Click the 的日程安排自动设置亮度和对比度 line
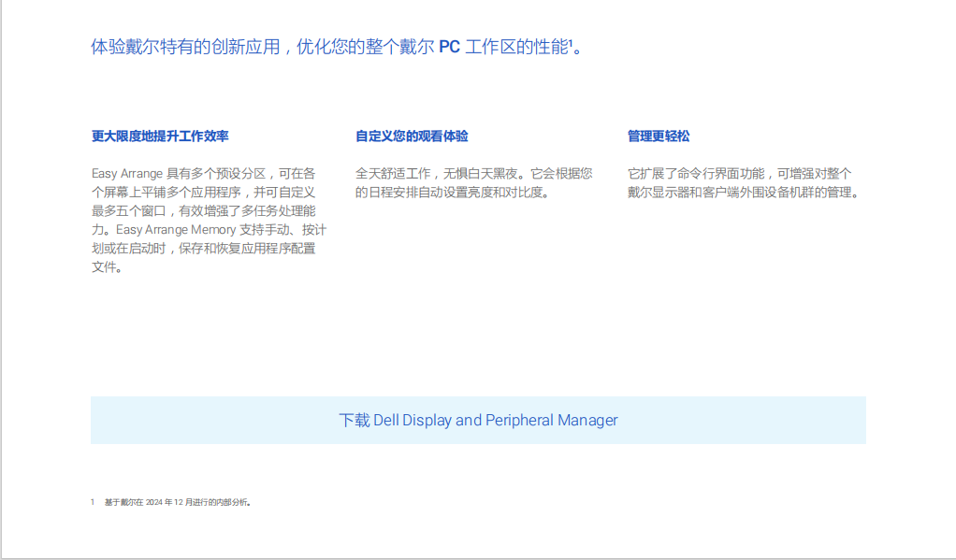The height and width of the screenshot is (560, 956). (x=452, y=193)
